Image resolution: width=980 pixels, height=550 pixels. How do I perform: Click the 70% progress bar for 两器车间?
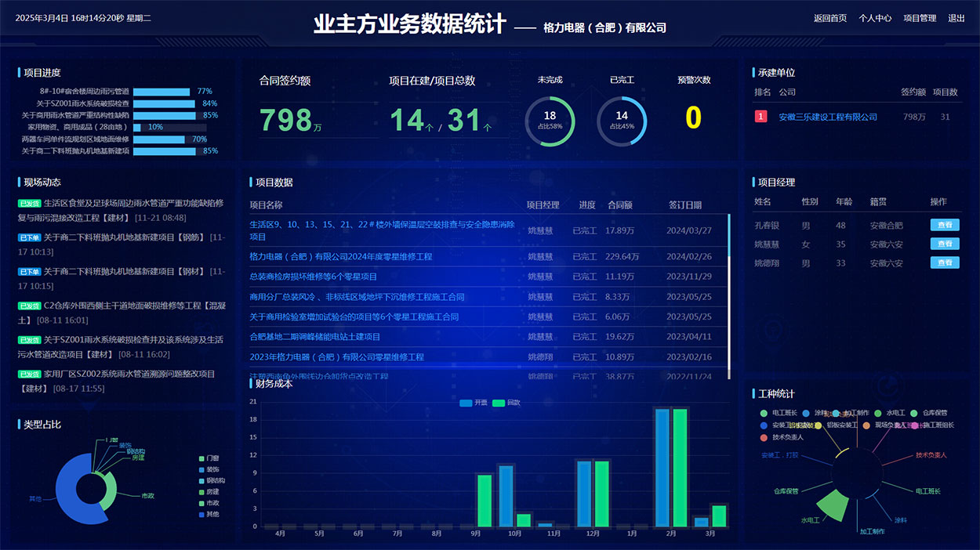(160, 139)
